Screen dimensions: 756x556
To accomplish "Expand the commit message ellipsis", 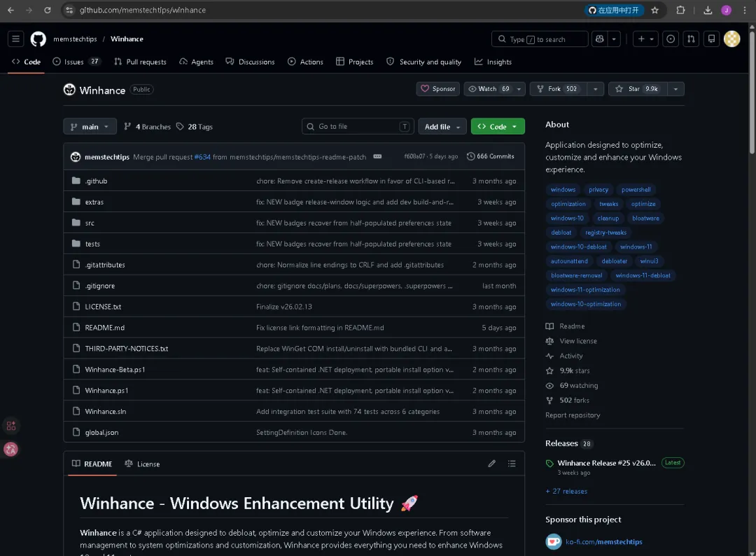I will tap(377, 157).
